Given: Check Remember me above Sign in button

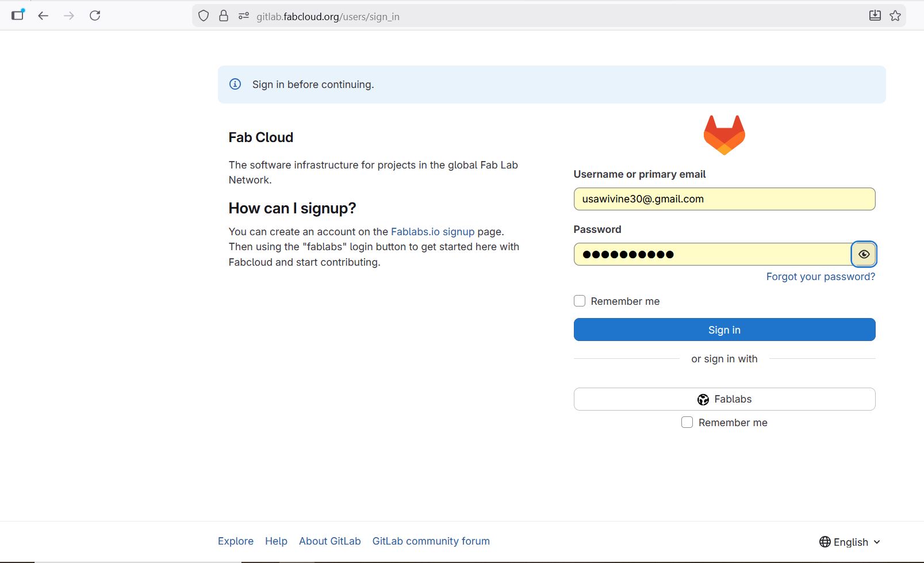Looking at the screenshot, I should pos(580,301).
